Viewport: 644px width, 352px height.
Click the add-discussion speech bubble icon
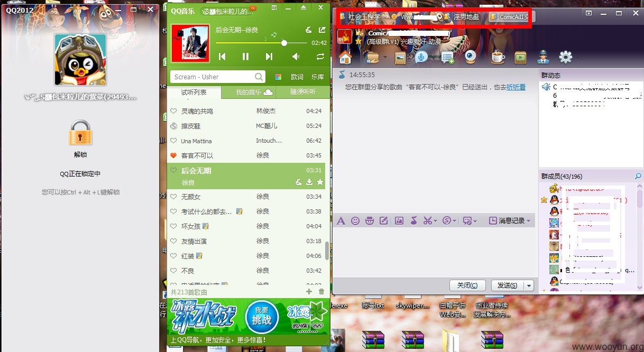click(448, 57)
